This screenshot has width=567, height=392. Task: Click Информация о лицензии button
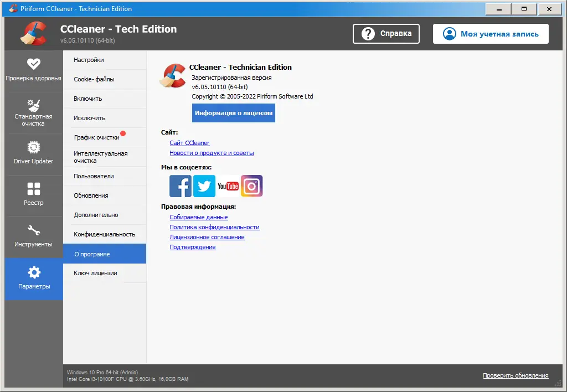point(234,113)
